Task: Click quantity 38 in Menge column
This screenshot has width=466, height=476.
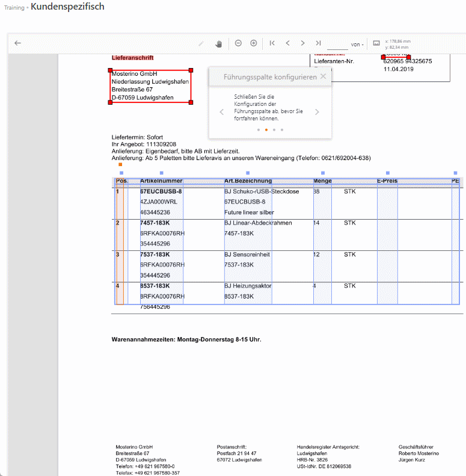Action: pyautogui.click(x=316, y=191)
